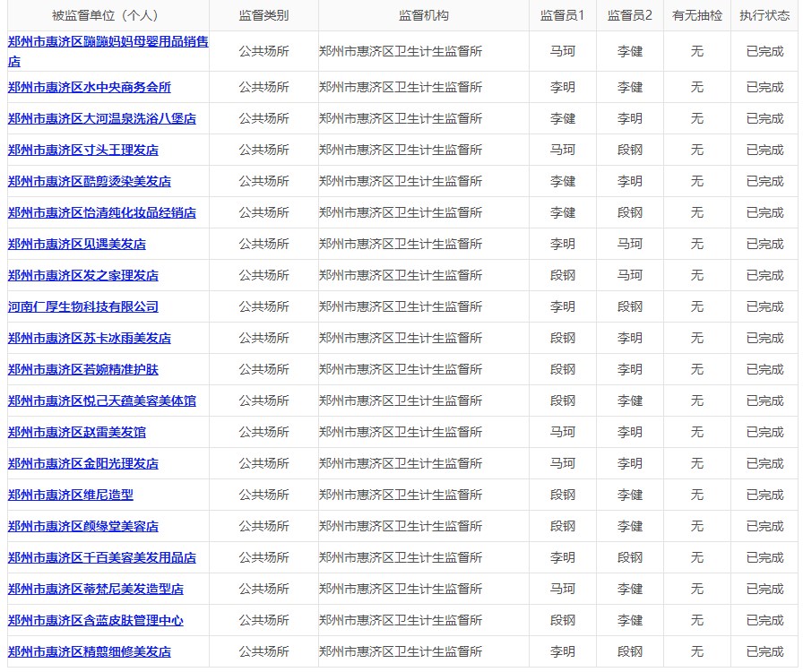The height and width of the screenshot is (672, 803).
Task: Select 已完成 in the 大河温泉洗浴八堡店 row
Action: pos(764,118)
